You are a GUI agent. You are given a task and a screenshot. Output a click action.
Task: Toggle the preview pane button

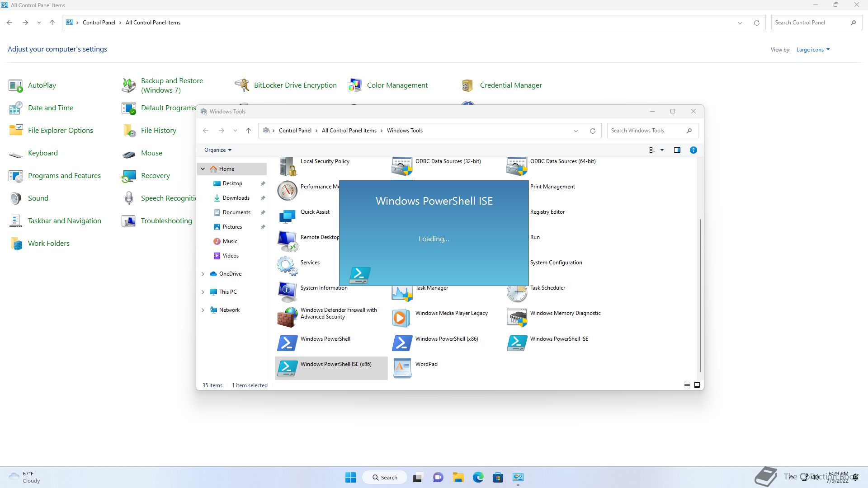677,150
